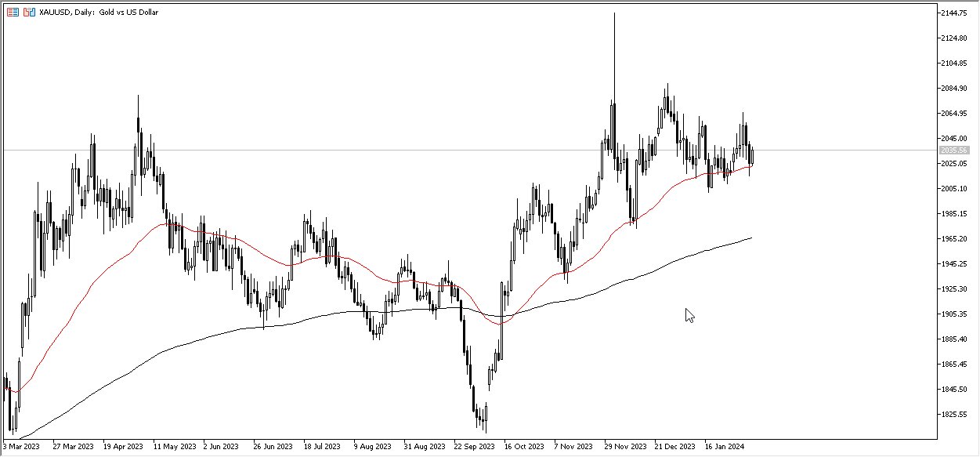Click the horizontal price line at current price
The width and height of the screenshot is (980, 457).
tap(392, 148)
